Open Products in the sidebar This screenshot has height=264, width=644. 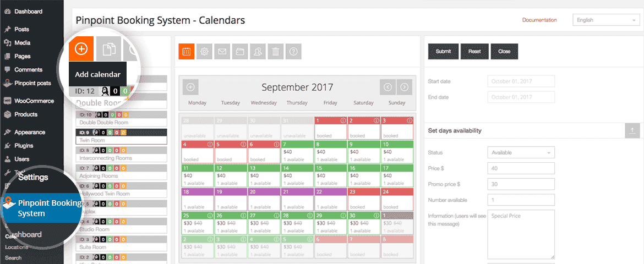coord(25,114)
